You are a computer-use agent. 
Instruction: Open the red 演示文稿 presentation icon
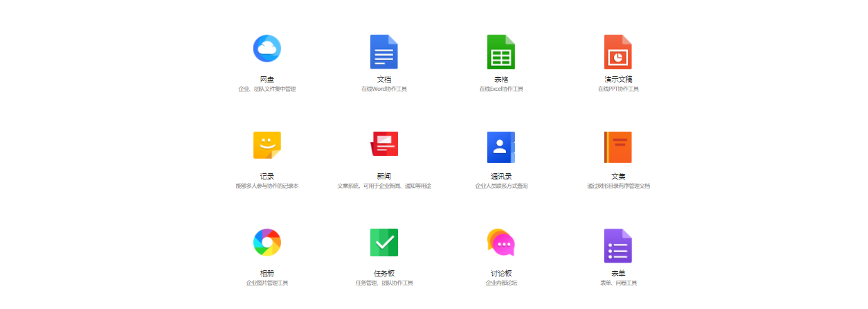coord(618,52)
